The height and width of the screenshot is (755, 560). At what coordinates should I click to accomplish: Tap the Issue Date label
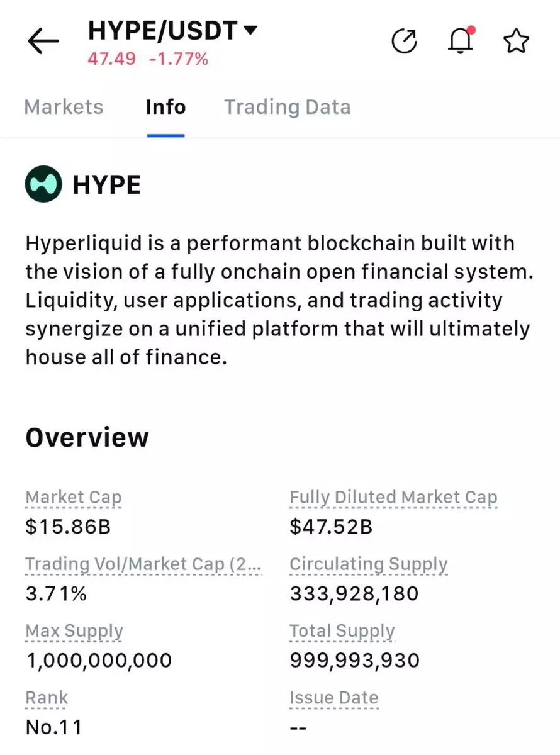[333, 698]
